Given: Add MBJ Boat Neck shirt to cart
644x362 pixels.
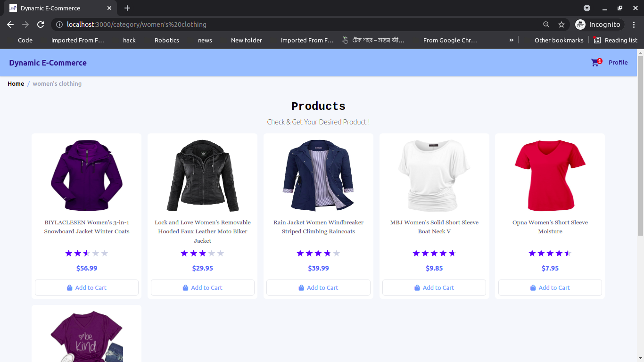Looking at the screenshot, I should [x=434, y=288].
